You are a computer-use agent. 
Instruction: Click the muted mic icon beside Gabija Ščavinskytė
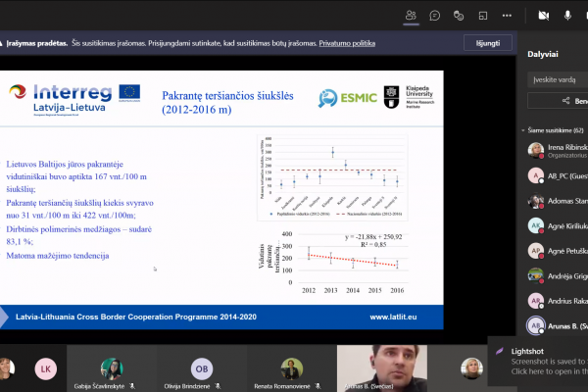click(x=132, y=386)
